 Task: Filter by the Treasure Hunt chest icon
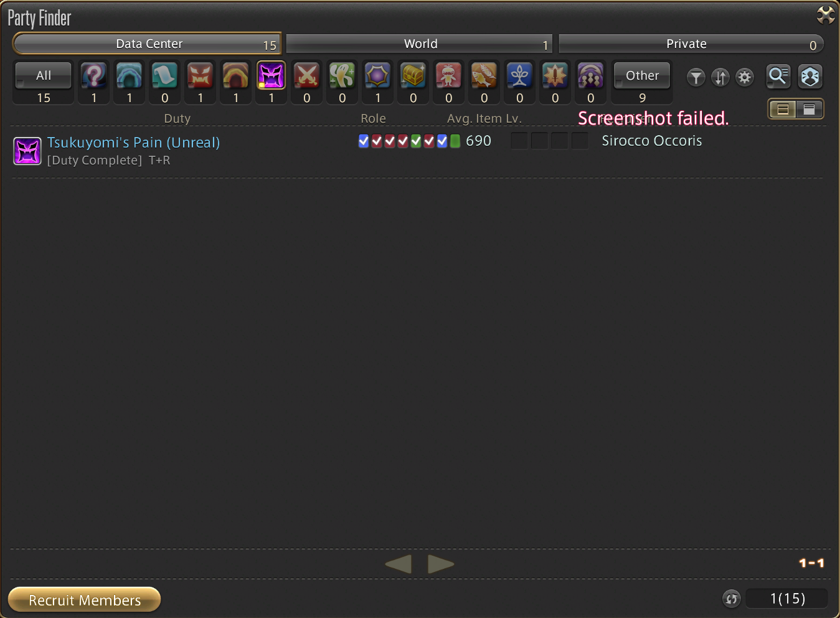coord(413,76)
